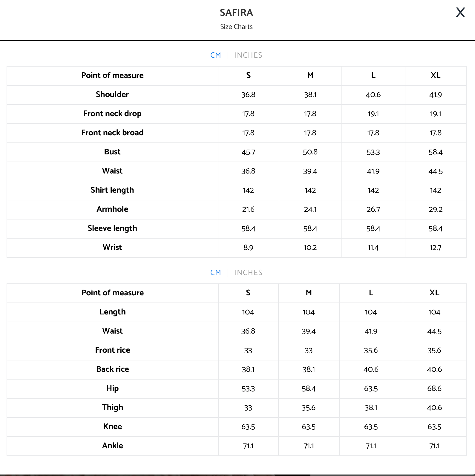The width and height of the screenshot is (475, 476).
Task: Click the Hip value 68.6 for XL
Action: (x=434, y=389)
